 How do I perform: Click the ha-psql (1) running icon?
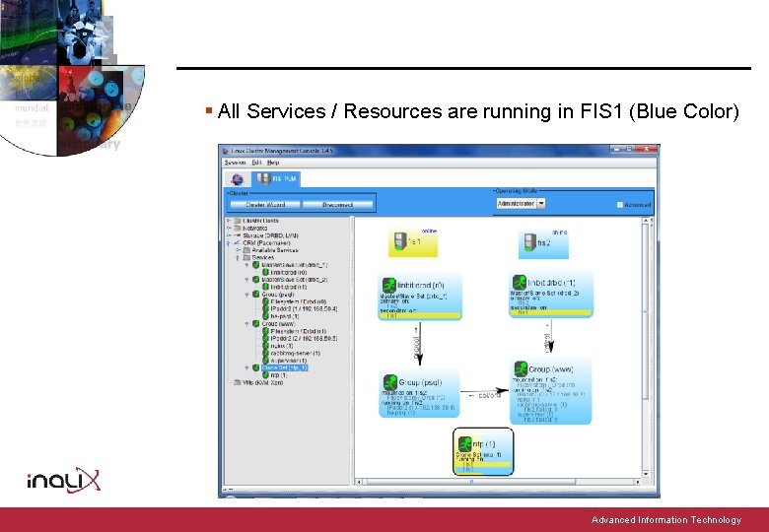pyautogui.click(x=265, y=316)
